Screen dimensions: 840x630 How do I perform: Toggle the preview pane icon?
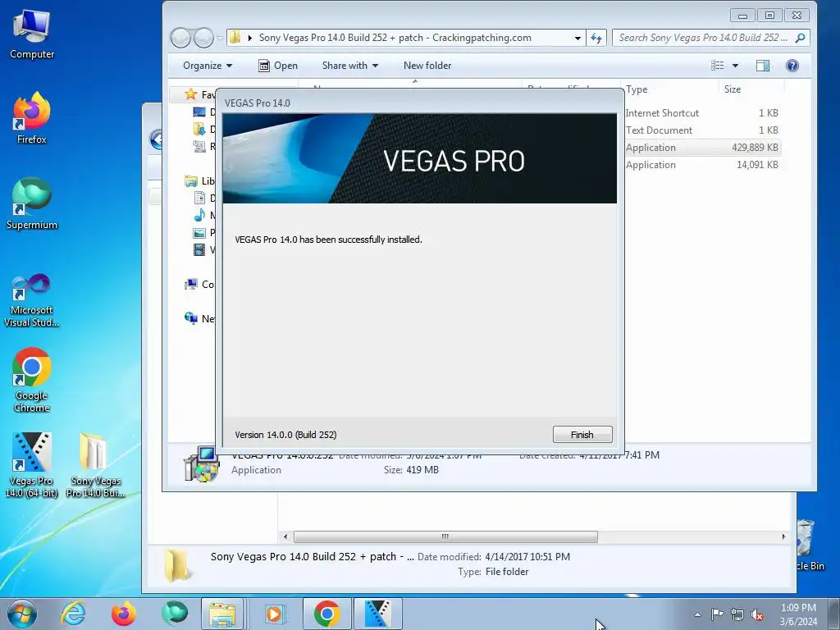(x=763, y=66)
